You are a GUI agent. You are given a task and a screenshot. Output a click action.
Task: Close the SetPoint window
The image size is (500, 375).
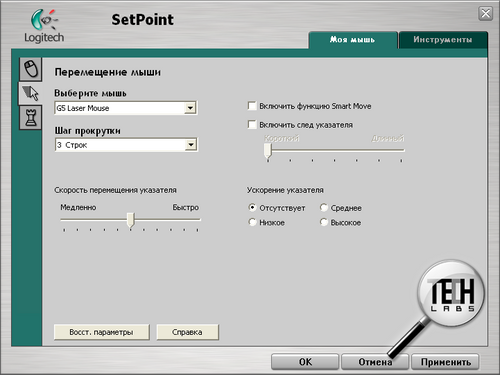coord(485,14)
